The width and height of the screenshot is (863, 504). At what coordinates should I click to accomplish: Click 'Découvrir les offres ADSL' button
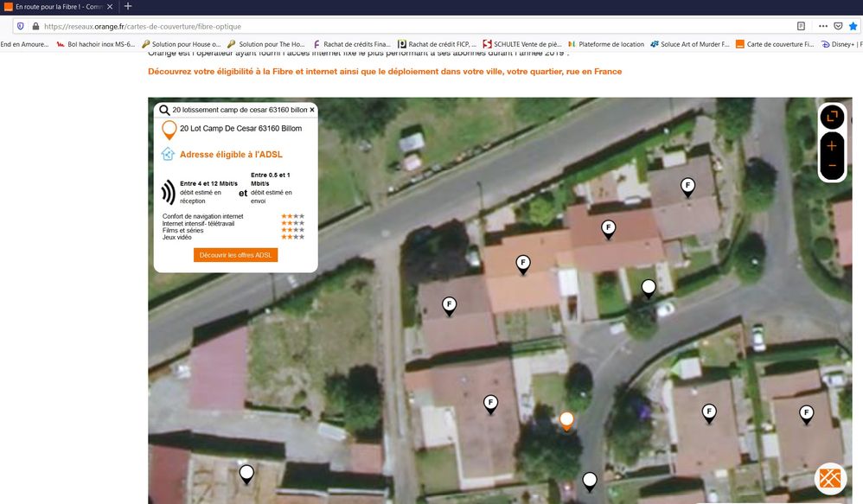tap(235, 255)
